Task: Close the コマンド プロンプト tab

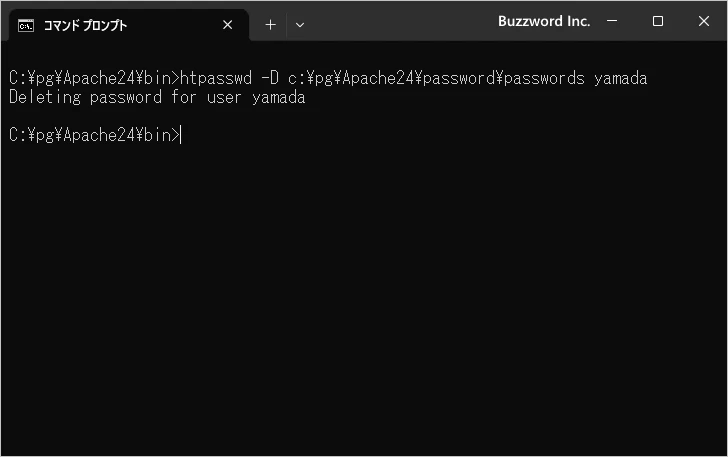Action: click(x=228, y=25)
